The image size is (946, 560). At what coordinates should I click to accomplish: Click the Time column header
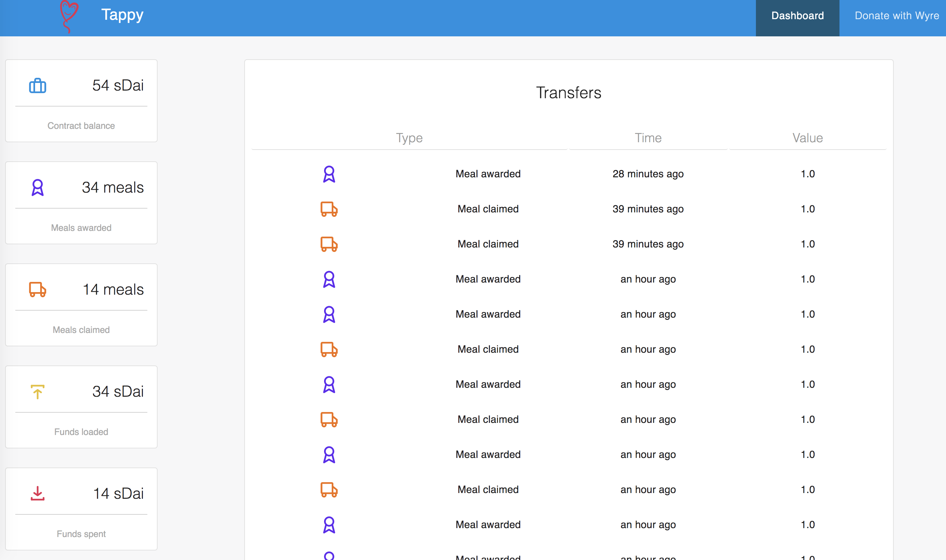(648, 138)
